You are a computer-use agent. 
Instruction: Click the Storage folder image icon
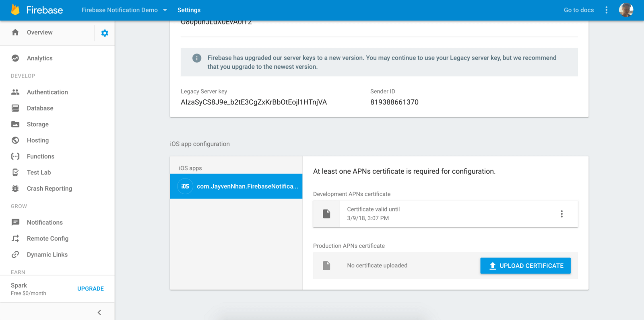tap(15, 124)
